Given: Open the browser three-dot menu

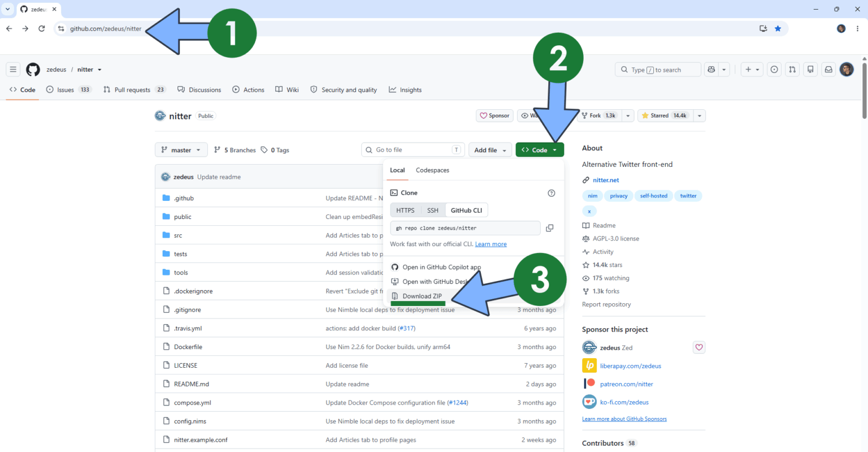Looking at the screenshot, I should pyautogui.click(x=858, y=28).
